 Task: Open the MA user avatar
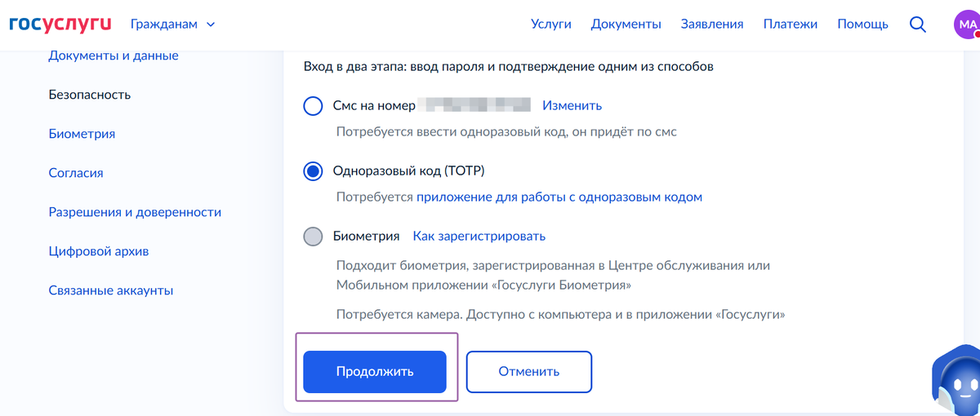(965, 24)
